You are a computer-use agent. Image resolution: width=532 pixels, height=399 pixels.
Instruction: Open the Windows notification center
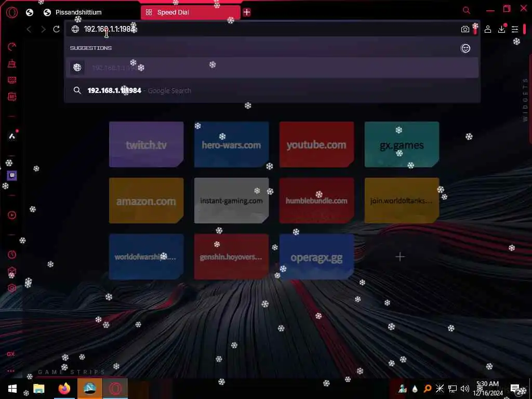click(x=515, y=389)
